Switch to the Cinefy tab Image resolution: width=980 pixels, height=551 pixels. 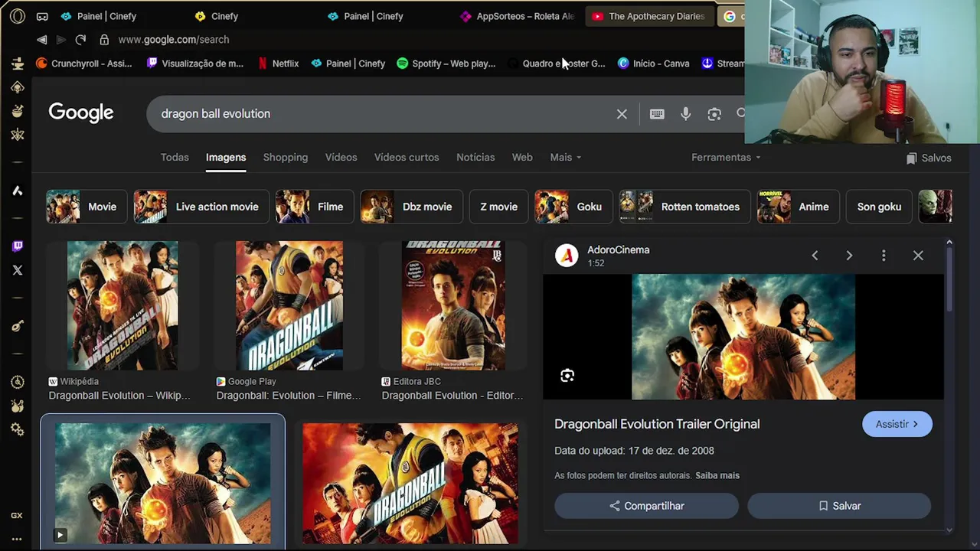coord(217,16)
